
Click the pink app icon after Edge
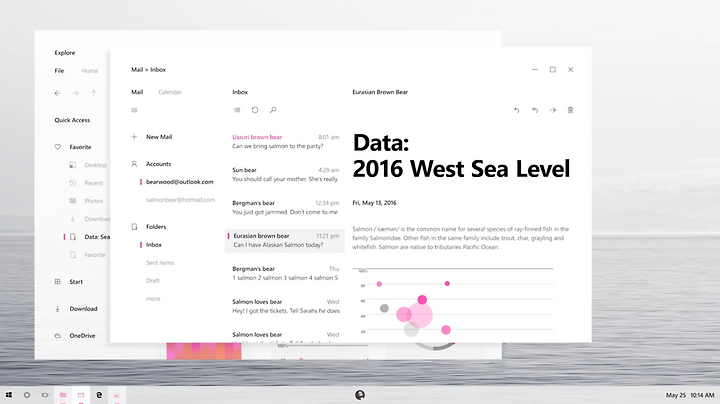pos(117,395)
